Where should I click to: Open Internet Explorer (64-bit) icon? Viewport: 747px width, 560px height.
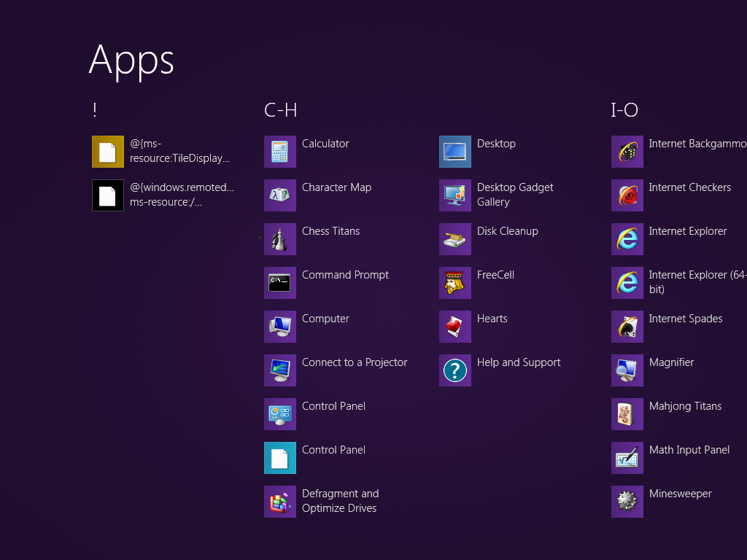pyautogui.click(x=627, y=283)
